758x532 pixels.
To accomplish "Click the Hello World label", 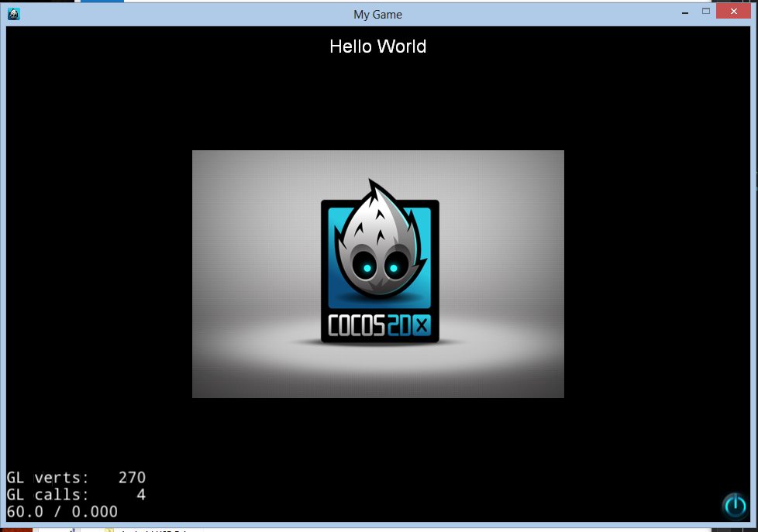I will [x=378, y=46].
